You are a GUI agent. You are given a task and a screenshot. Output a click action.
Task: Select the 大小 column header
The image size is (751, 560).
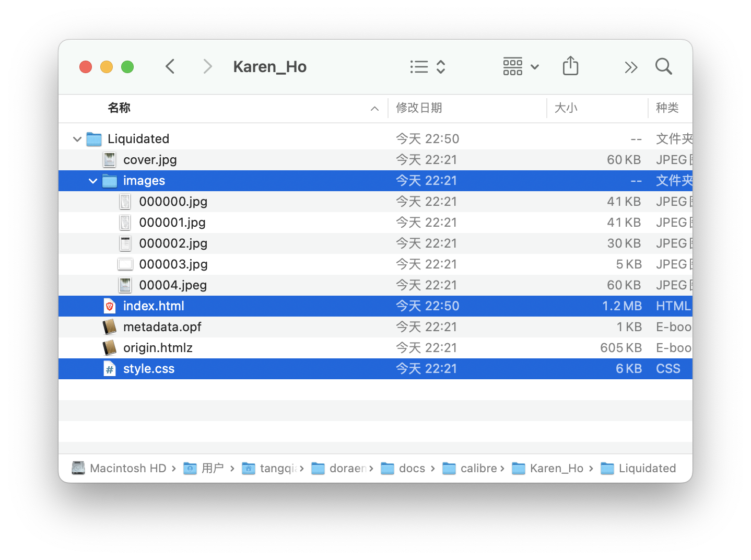pos(567,108)
